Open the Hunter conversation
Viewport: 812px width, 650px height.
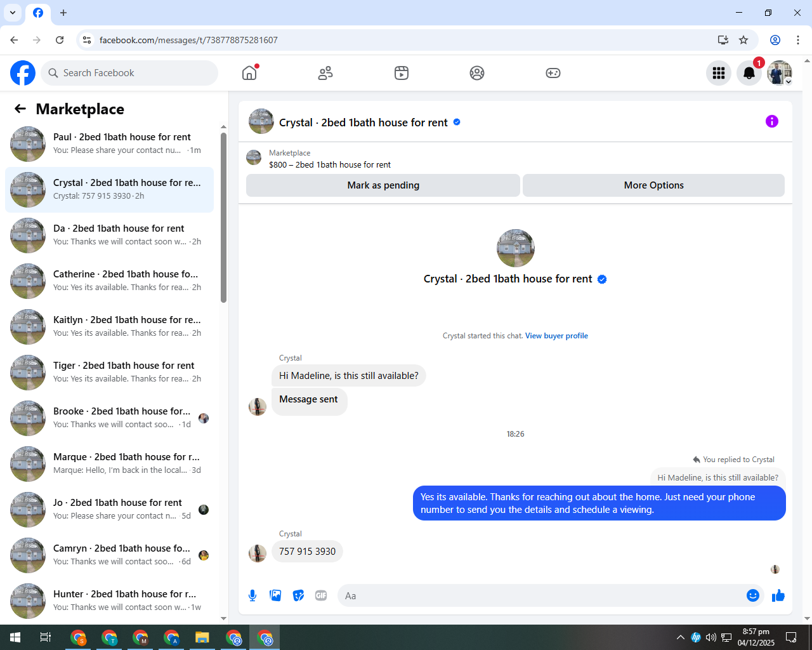(x=110, y=601)
